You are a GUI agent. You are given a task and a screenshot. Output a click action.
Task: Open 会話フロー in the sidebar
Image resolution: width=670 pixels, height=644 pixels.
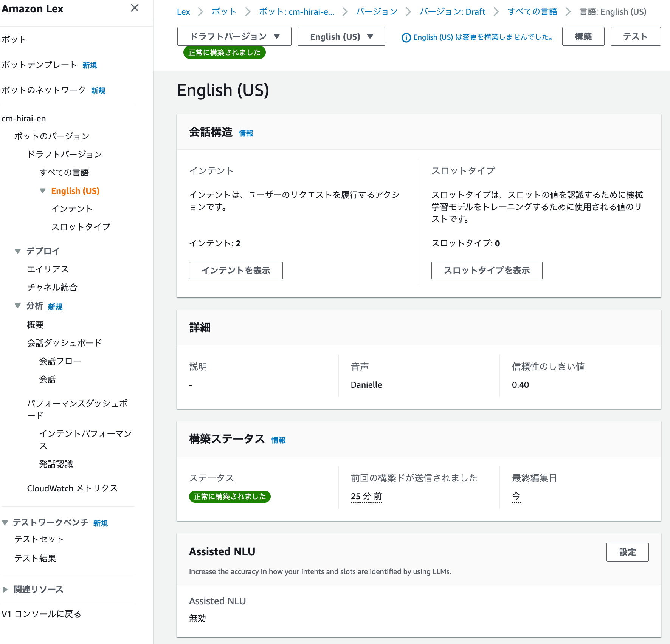point(60,361)
